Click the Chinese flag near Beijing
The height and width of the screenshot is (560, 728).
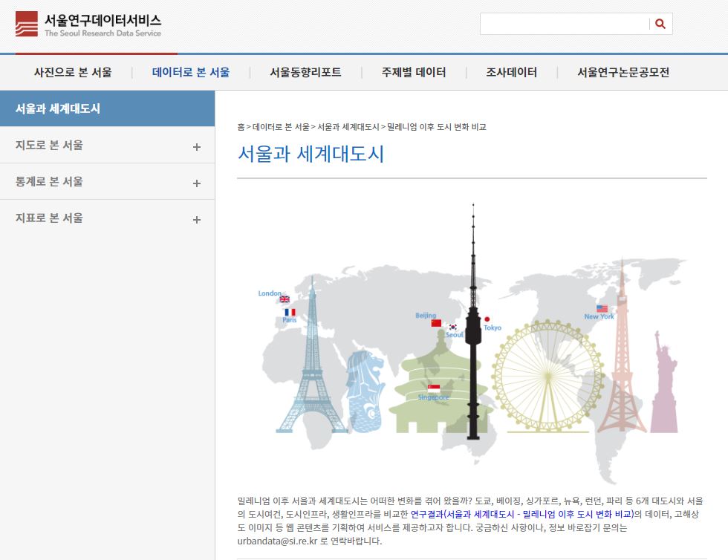pyautogui.click(x=436, y=323)
